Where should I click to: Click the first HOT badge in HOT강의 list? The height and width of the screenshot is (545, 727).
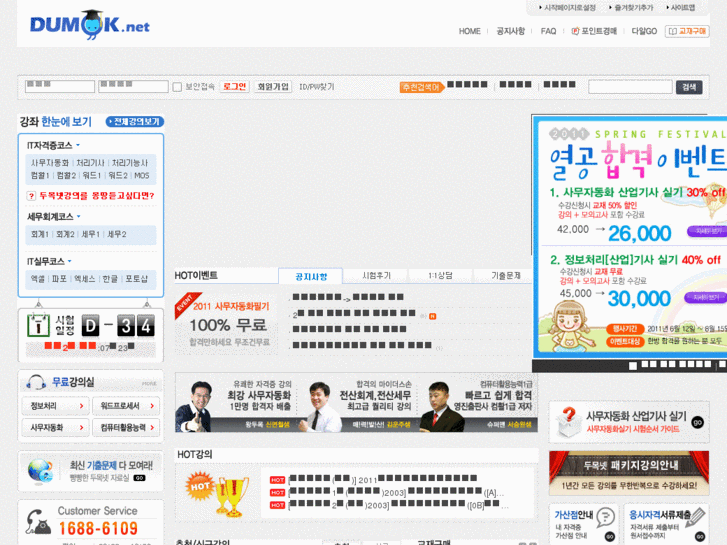tap(277, 480)
